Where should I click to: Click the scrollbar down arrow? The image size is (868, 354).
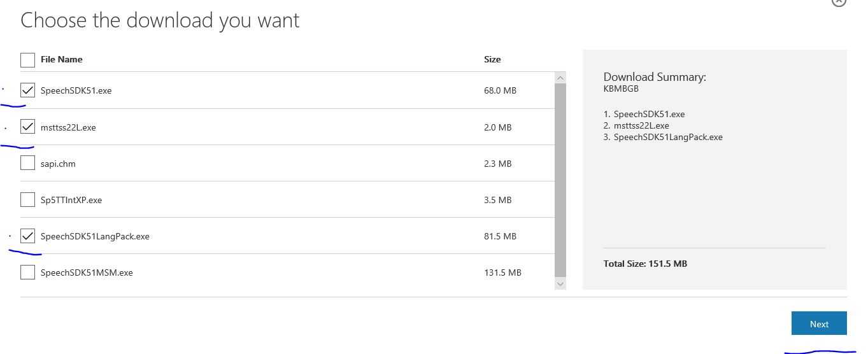coord(560,284)
